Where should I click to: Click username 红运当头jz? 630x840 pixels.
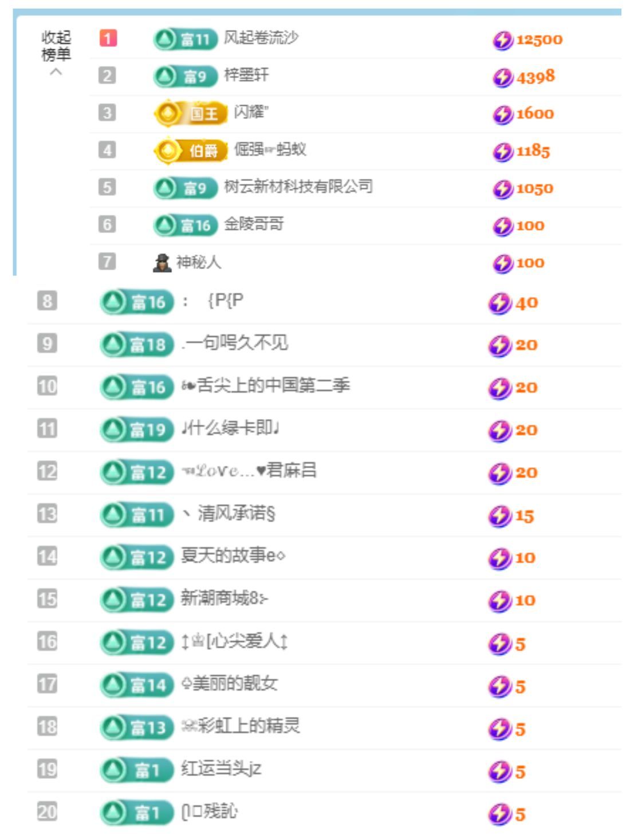221,768
